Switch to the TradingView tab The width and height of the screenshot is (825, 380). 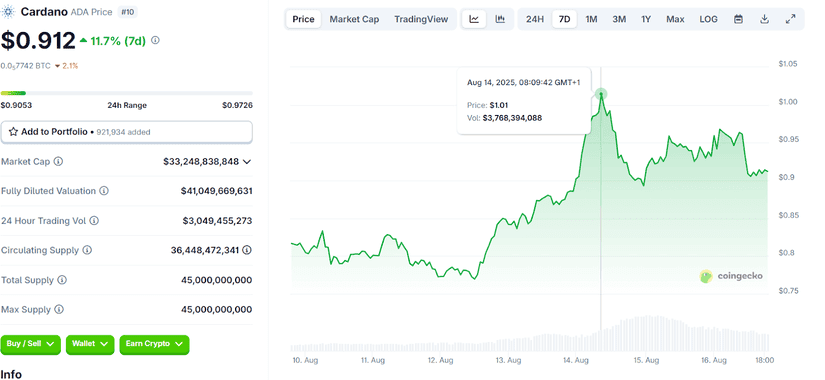[421, 19]
